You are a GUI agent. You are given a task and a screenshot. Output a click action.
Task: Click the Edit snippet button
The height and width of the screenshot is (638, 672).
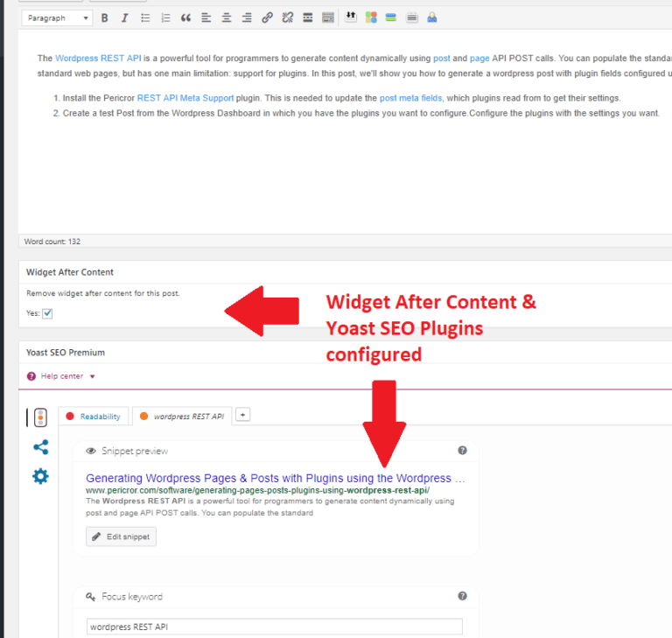pyautogui.click(x=122, y=536)
